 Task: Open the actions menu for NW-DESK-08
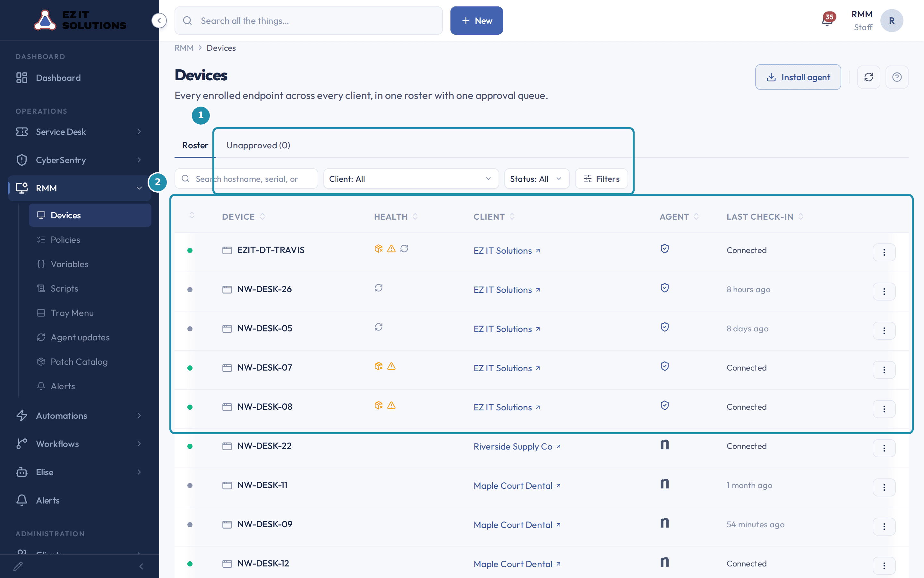click(x=884, y=409)
